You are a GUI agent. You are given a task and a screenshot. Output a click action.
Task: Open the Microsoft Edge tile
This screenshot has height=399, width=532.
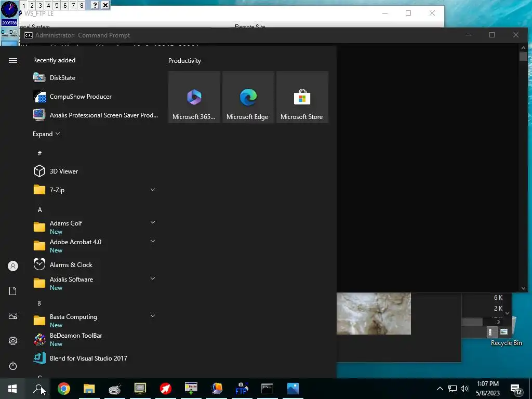[x=248, y=97]
